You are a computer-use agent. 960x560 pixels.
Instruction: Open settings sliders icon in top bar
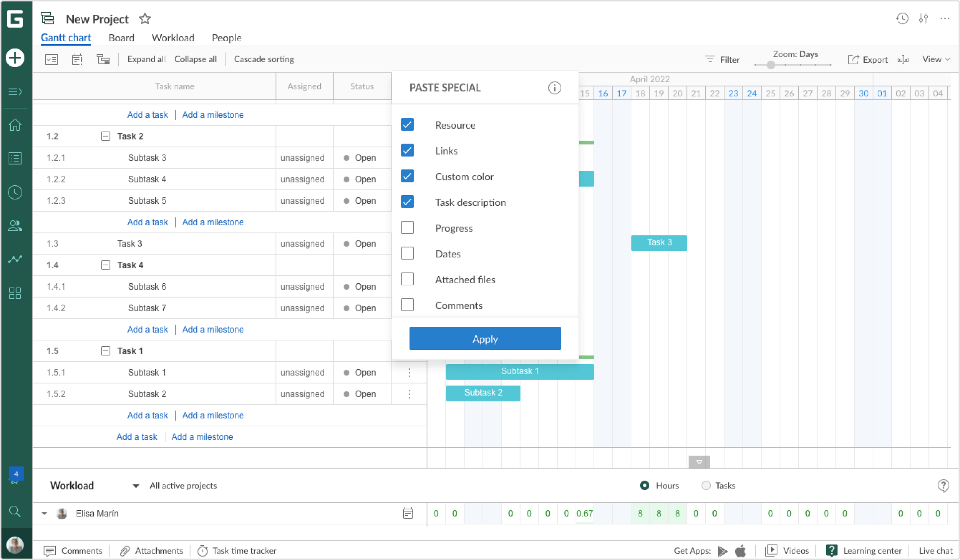923,18
